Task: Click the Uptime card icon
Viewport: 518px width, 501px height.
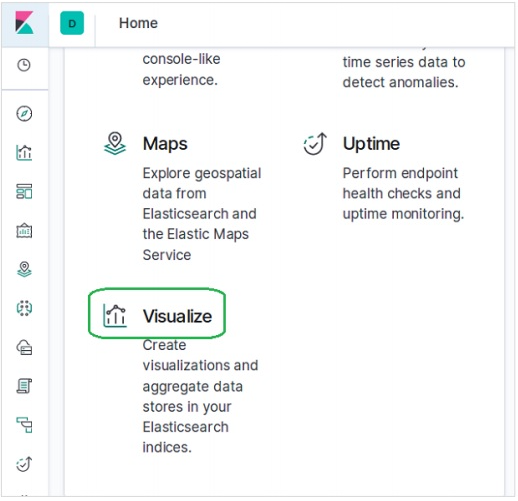Action: 315,144
